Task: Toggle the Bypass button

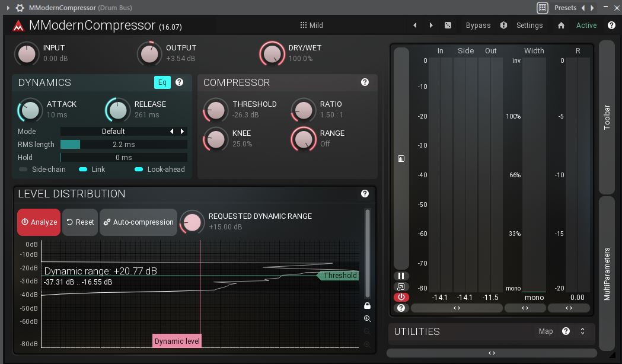Action: coord(478,25)
